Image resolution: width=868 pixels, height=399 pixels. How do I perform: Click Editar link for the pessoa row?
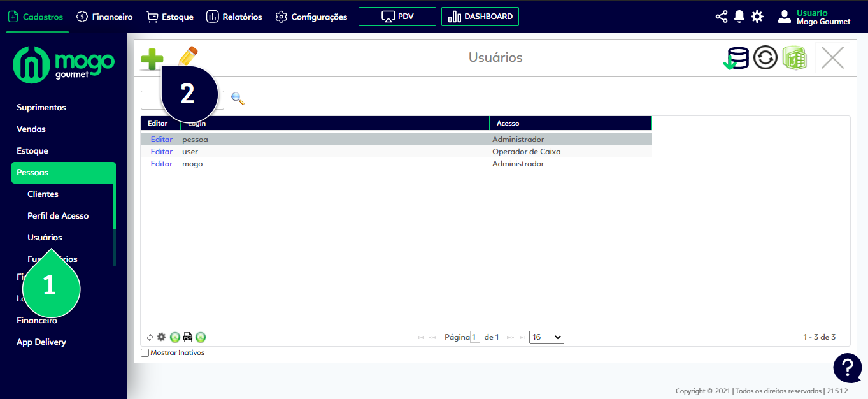[162, 140]
